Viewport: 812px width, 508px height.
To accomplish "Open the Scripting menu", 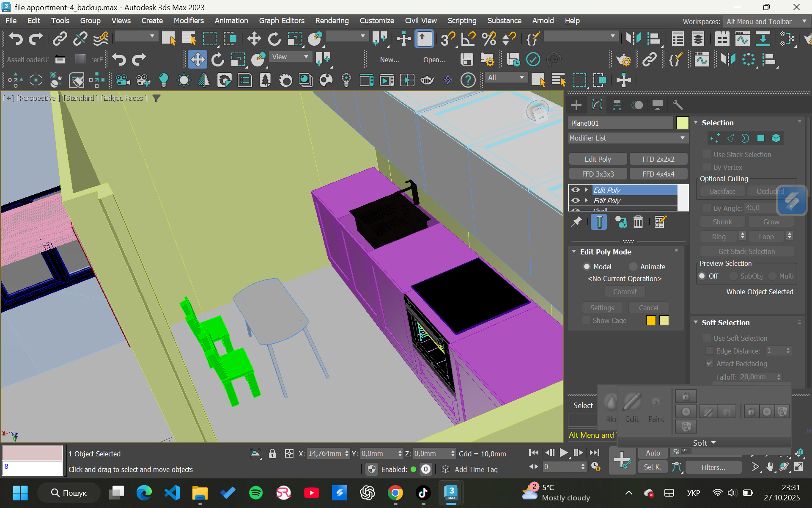I will coord(462,21).
